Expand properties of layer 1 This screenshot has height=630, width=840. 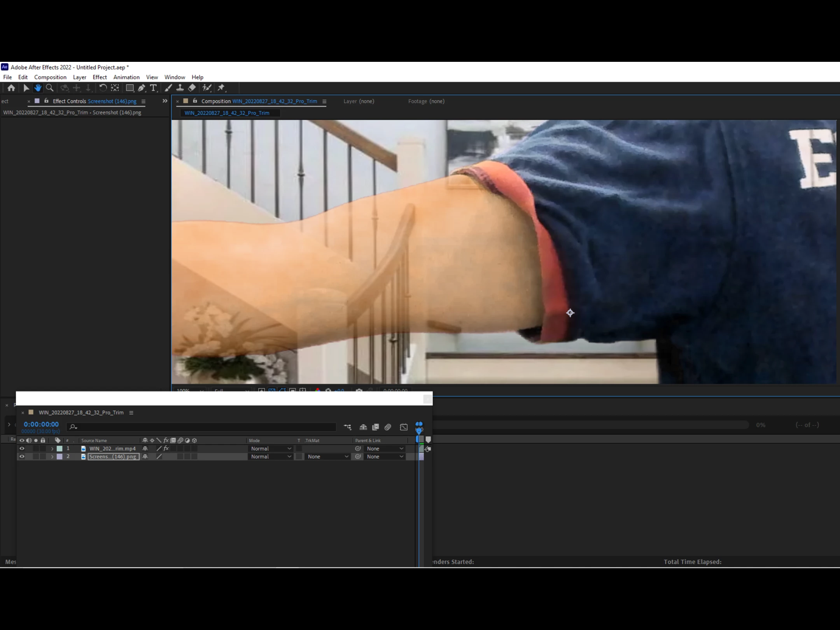52,448
